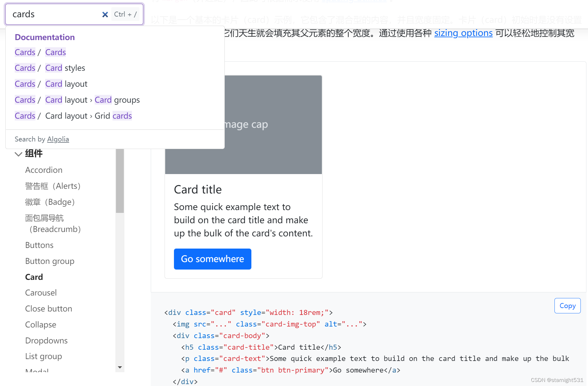
Task: Clear the search field with the X icon
Action: click(x=105, y=14)
